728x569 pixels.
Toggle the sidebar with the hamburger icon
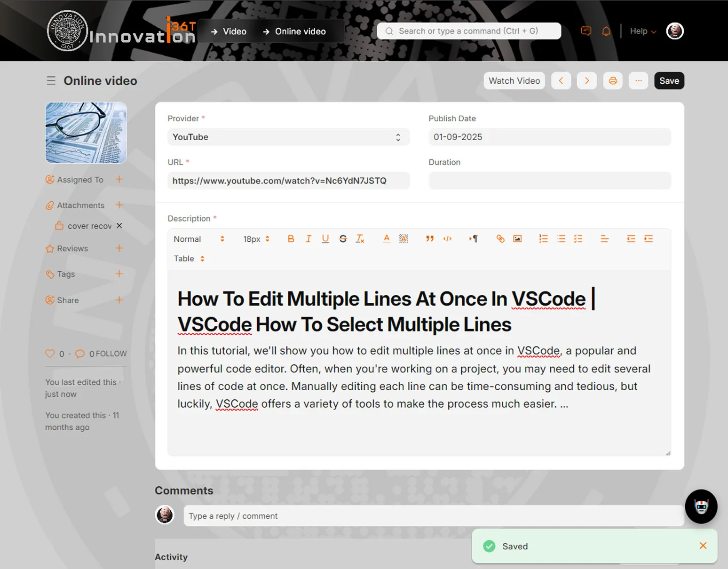click(51, 81)
